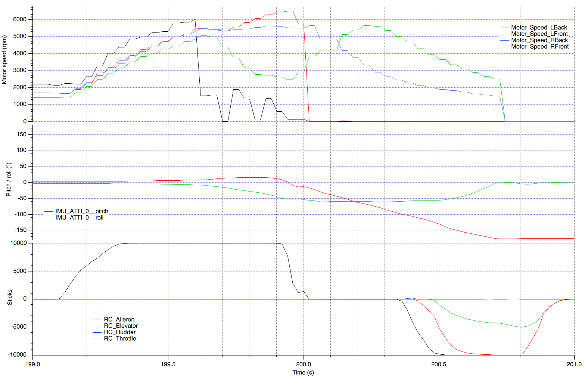The width and height of the screenshot is (588, 376).
Task: Click the Pitch / roll (°) axis label
Action: pos(9,180)
